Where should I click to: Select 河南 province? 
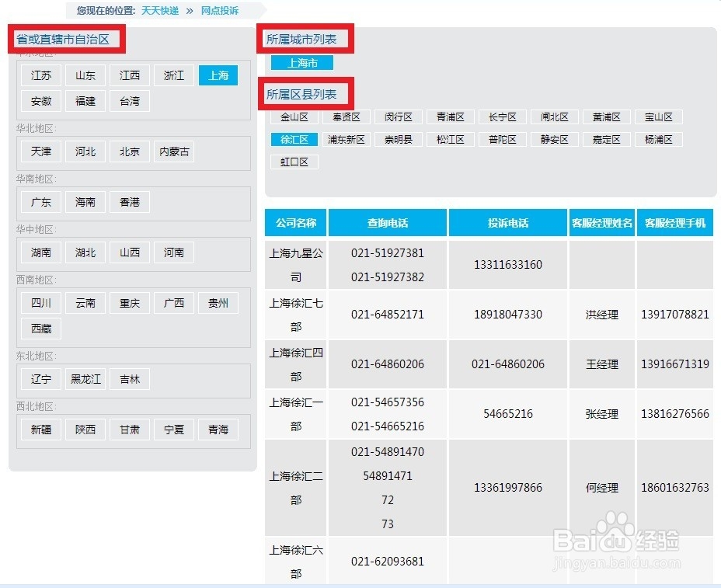174,253
